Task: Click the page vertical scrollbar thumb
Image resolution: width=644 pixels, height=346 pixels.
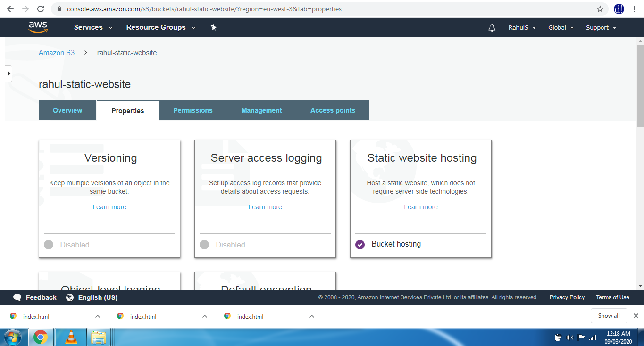Action: click(640, 85)
